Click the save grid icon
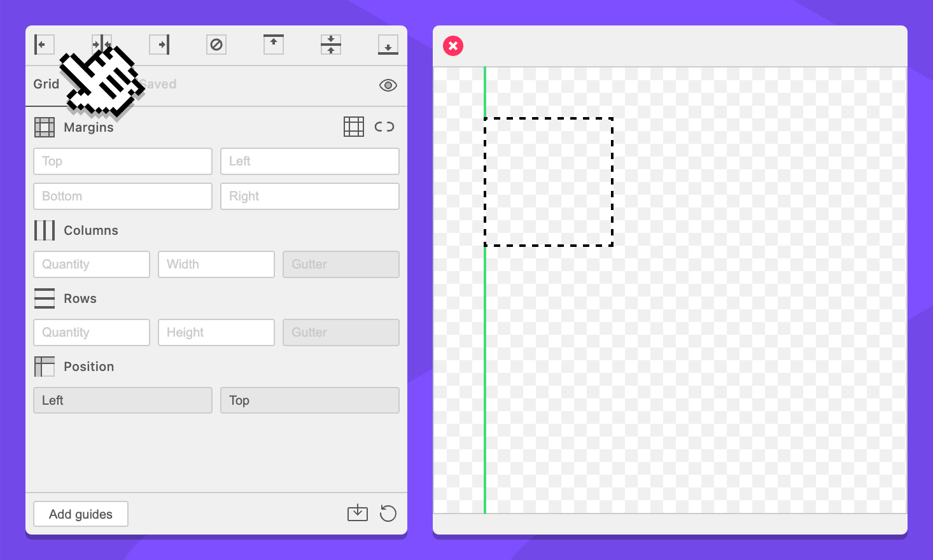 click(358, 513)
